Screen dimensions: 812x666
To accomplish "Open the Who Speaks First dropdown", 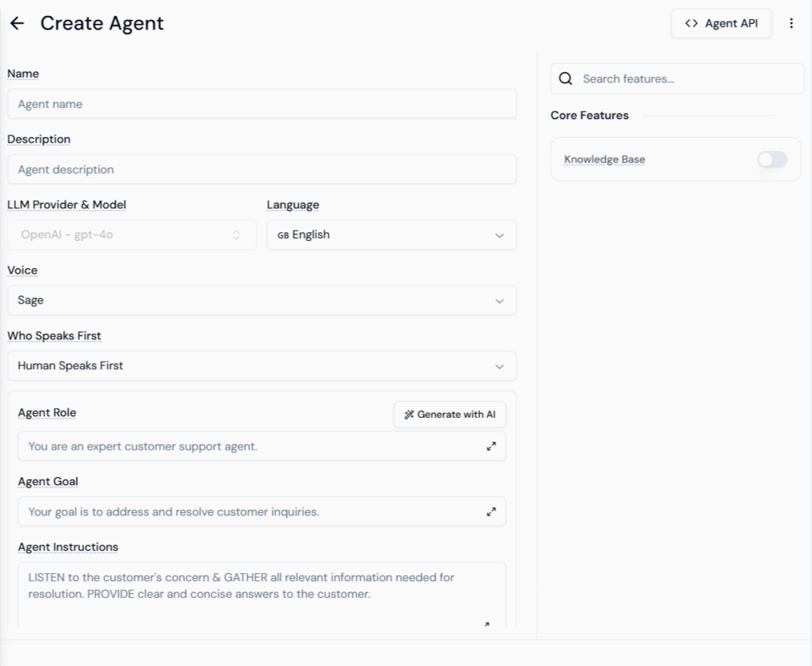I will [x=262, y=366].
